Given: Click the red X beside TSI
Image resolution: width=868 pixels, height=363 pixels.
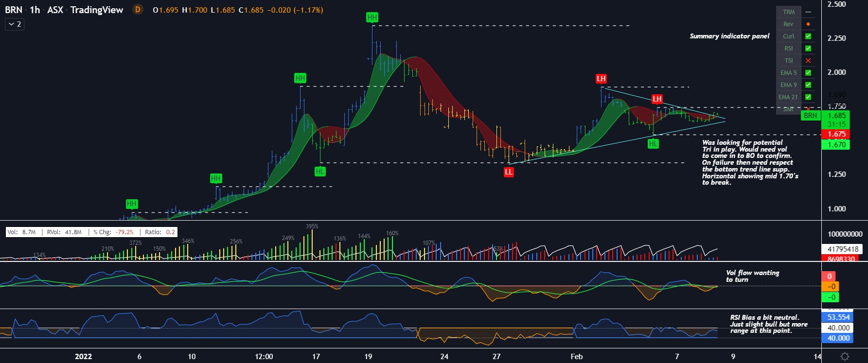Looking at the screenshot, I should (x=808, y=61).
